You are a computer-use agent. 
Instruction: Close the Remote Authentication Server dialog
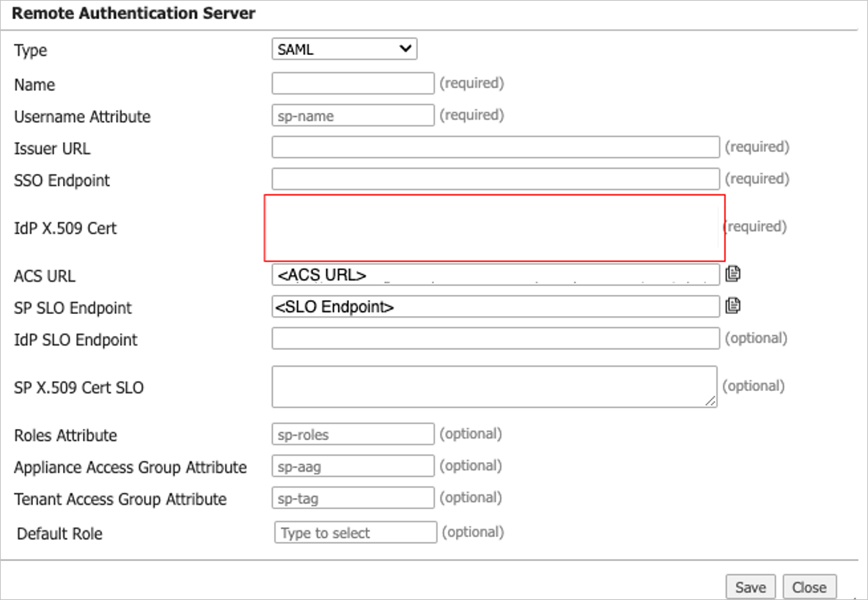tap(809, 588)
